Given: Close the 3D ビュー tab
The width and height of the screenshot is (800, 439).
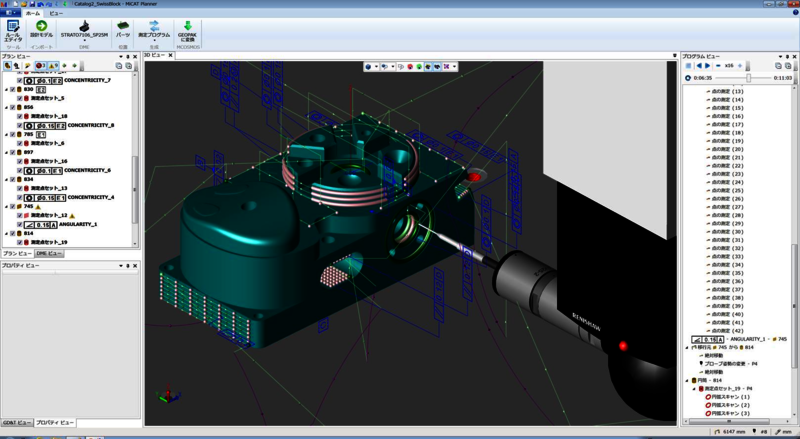Looking at the screenshot, I should pyautogui.click(x=170, y=55).
